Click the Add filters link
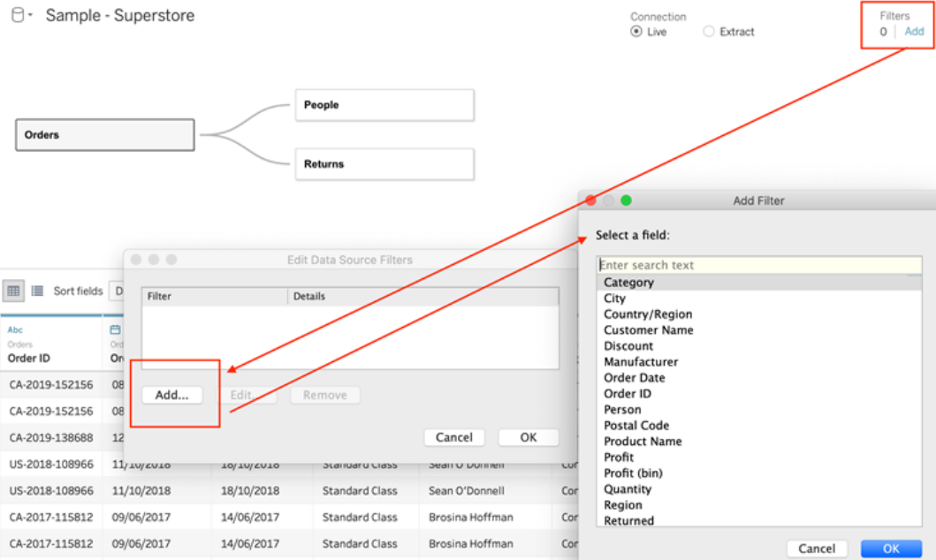 [914, 32]
